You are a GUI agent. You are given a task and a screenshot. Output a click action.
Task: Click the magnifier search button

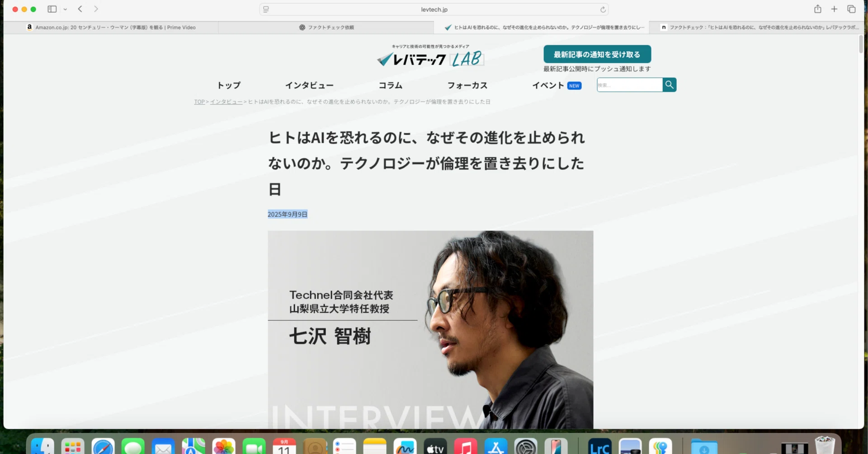pyautogui.click(x=670, y=85)
